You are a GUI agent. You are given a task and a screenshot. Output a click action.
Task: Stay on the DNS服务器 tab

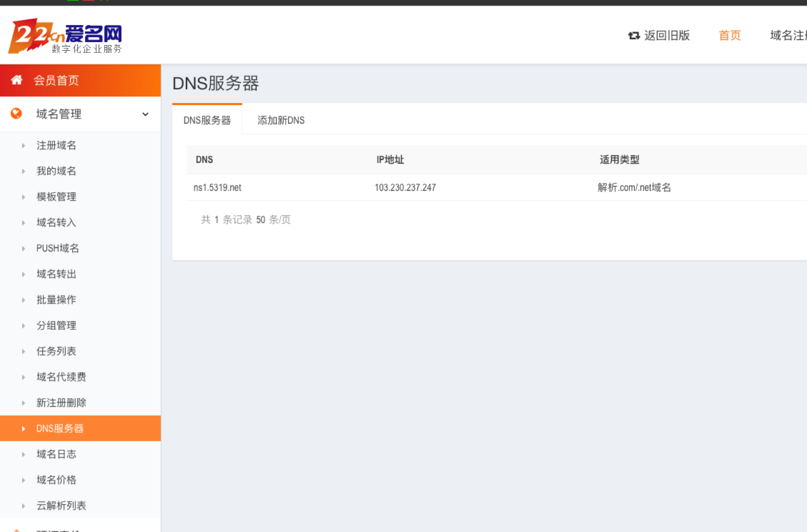[x=207, y=120]
